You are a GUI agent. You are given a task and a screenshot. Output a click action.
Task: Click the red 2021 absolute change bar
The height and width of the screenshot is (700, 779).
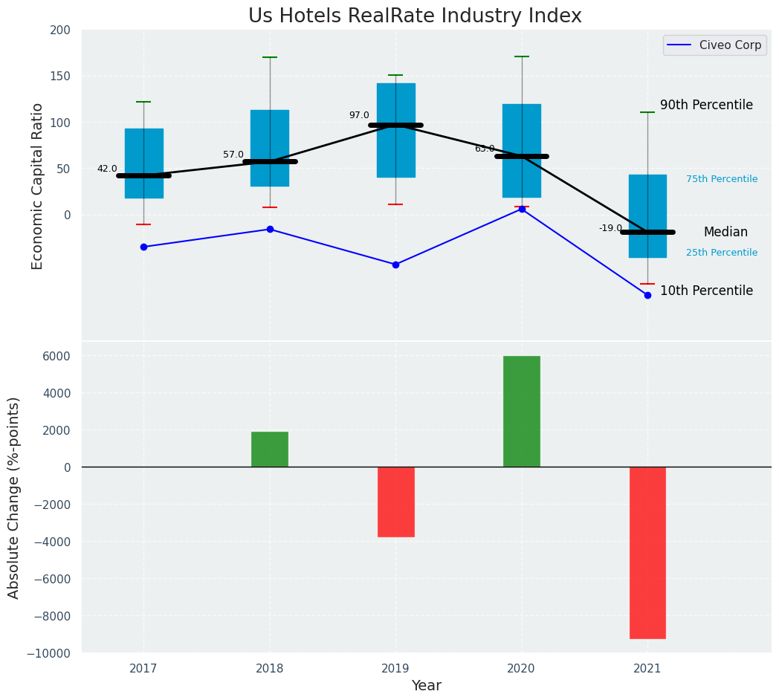pyautogui.click(x=647, y=552)
